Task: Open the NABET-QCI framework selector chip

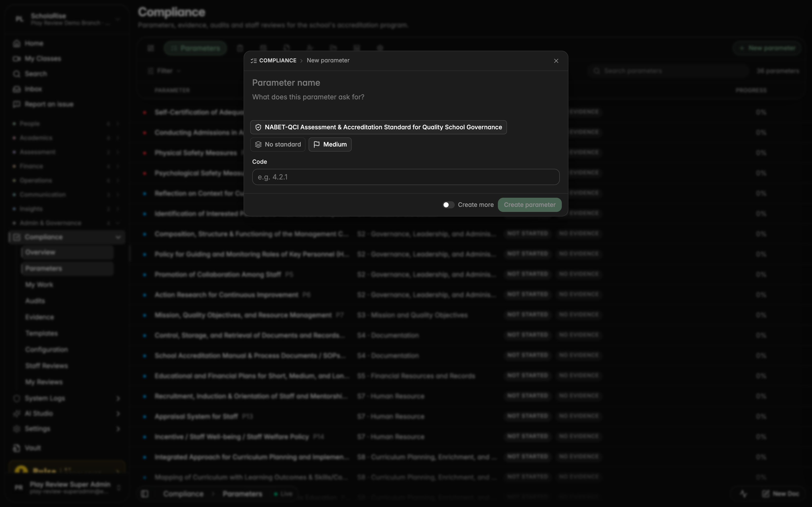Action: 379,128
